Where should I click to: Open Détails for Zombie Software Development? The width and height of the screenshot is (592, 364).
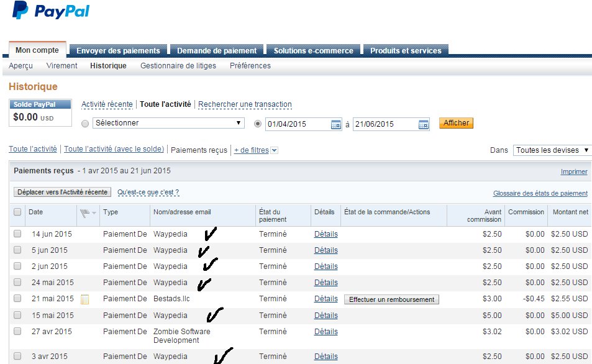pos(326,332)
